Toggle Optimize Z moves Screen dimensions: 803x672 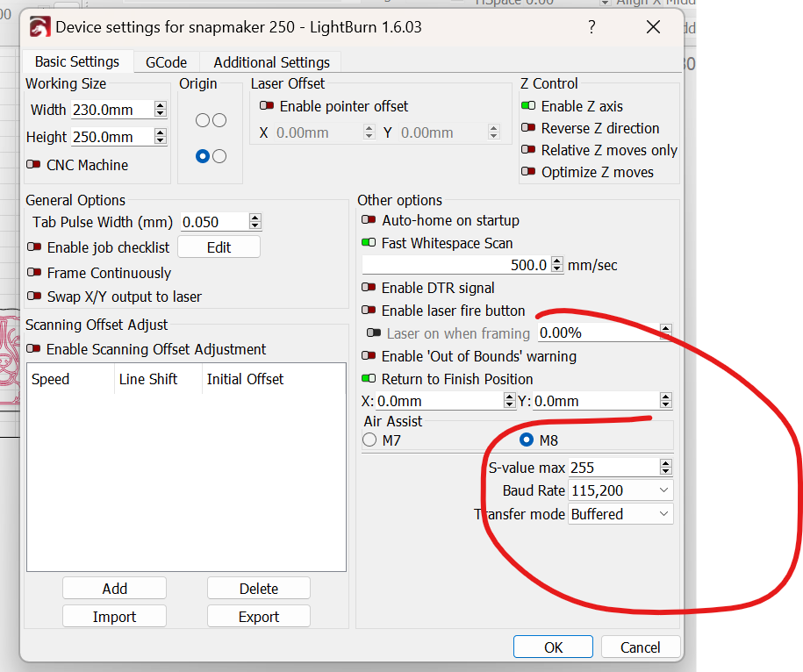tap(528, 171)
